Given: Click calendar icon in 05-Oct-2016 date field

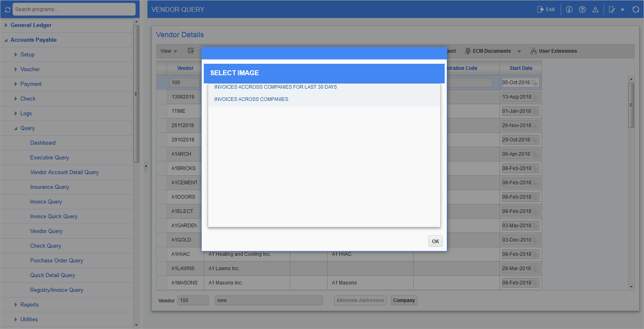Looking at the screenshot, I should (534, 83).
